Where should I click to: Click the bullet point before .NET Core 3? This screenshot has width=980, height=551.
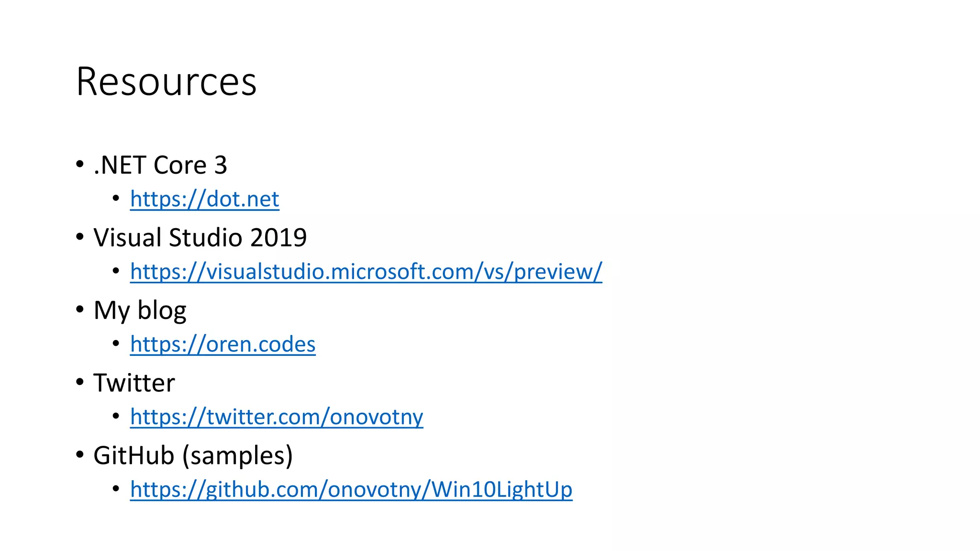80,165
